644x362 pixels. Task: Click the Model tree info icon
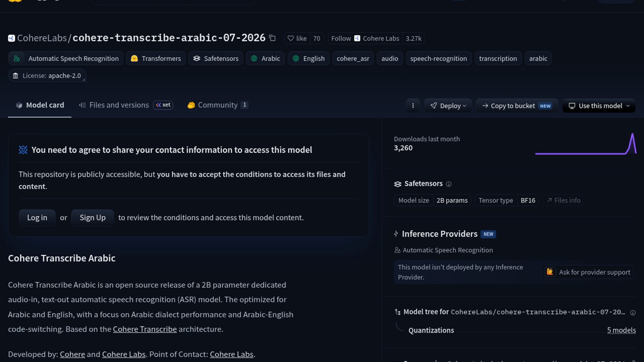(x=633, y=313)
